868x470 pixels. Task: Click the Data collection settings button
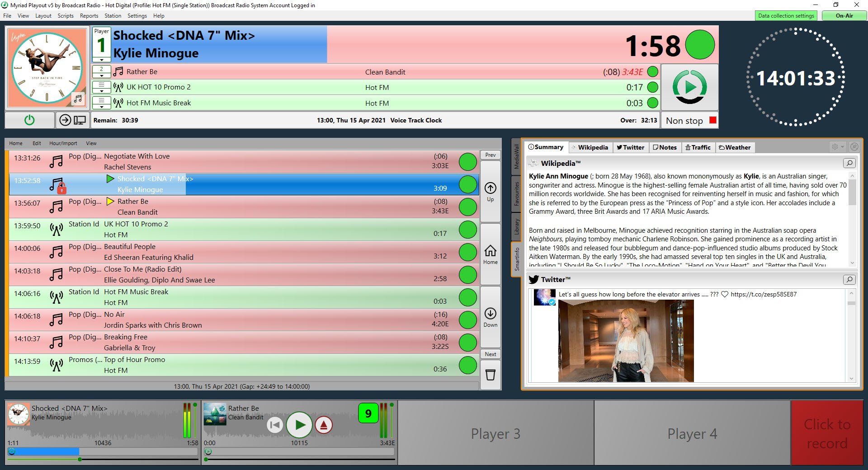coord(786,16)
